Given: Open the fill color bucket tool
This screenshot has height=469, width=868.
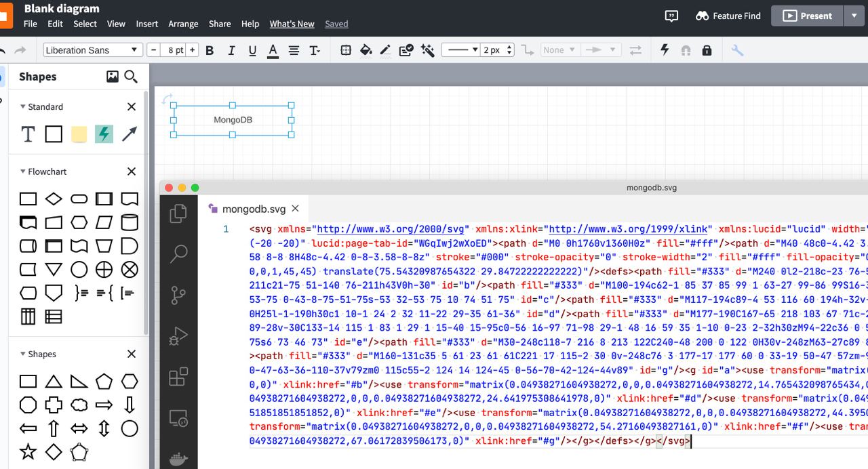Looking at the screenshot, I should [x=366, y=50].
